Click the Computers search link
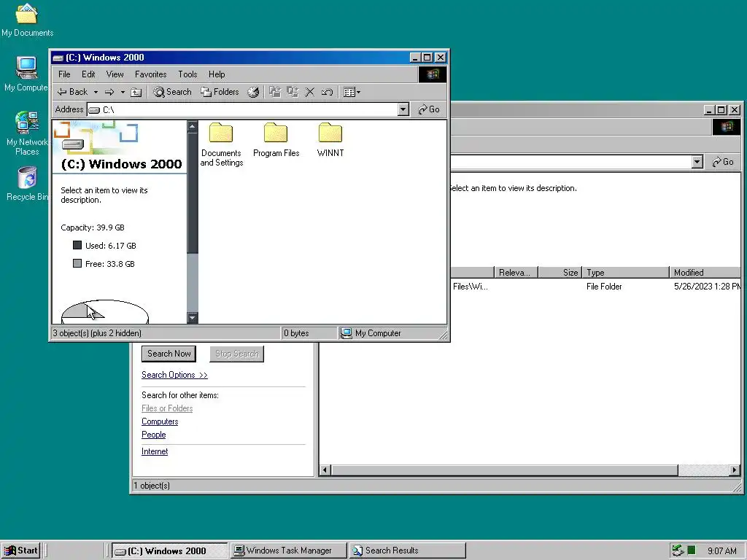Image resolution: width=747 pixels, height=560 pixels. (160, 421)
